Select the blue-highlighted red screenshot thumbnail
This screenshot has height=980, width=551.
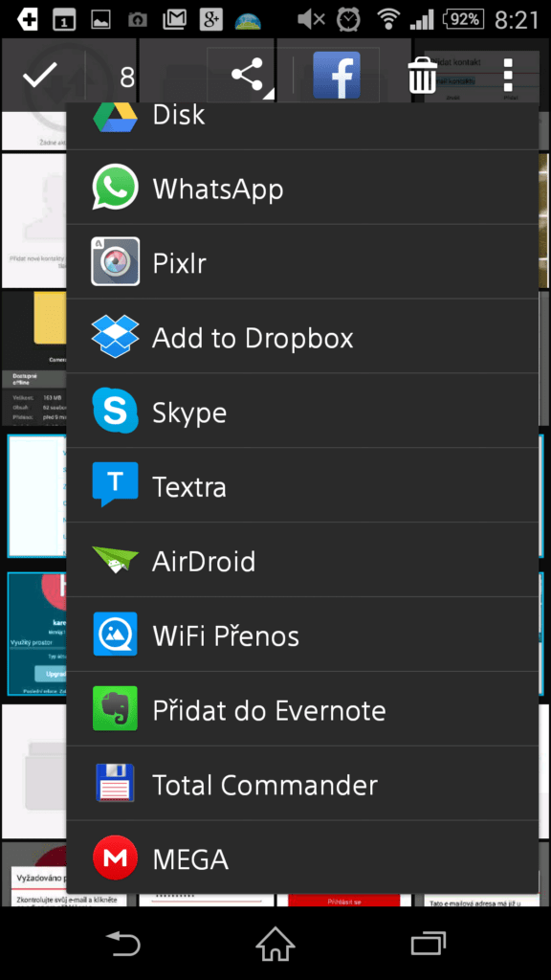pyautogui.click(x=36, y=634)
